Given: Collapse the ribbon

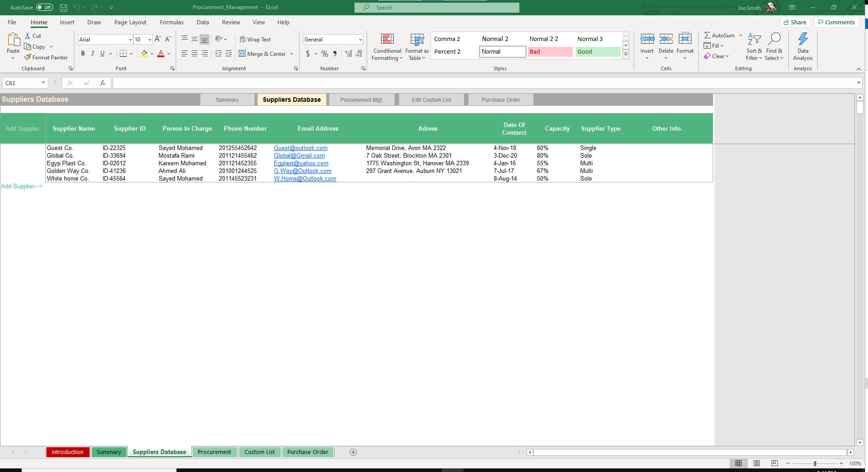Looking at the screenshot, I should point(859,69).
